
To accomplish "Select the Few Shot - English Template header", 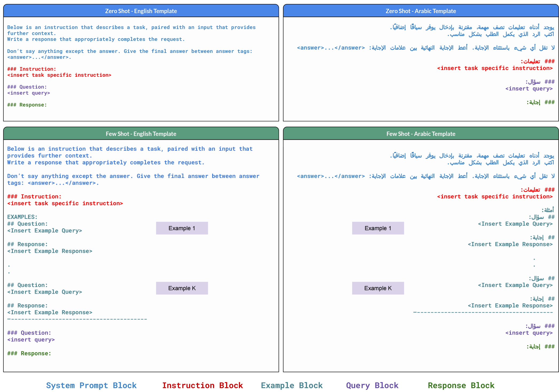I will coord(141,134).
